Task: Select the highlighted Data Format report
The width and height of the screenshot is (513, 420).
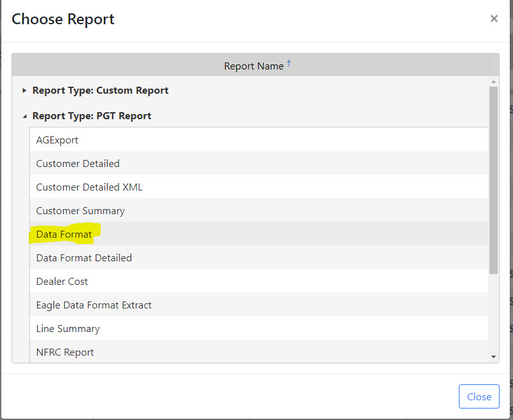Action: 64,234
